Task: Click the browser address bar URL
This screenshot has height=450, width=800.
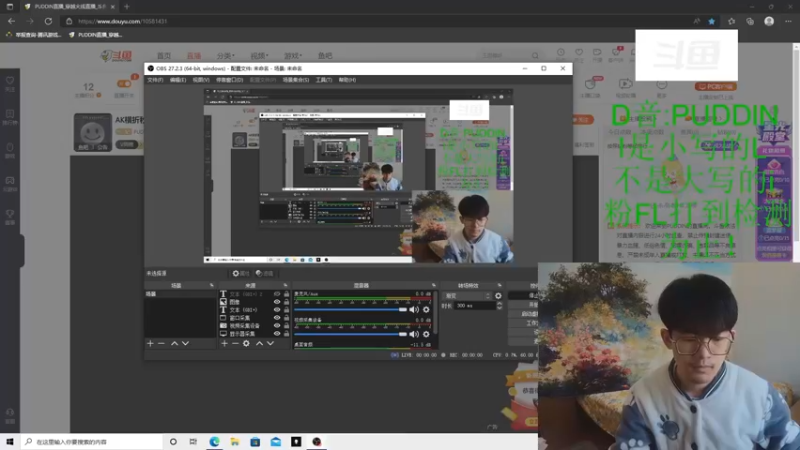Action: pyautogui.click(x=122, y=21)
